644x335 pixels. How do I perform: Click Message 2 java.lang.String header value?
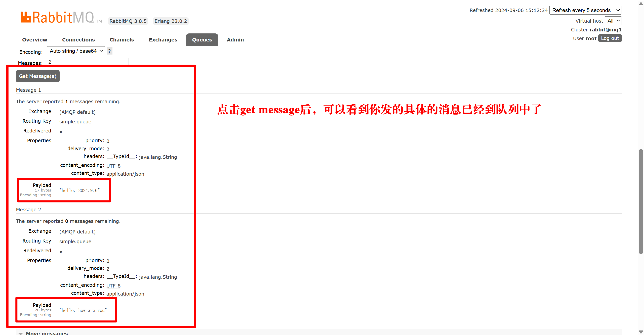click(x=158, y=277)
